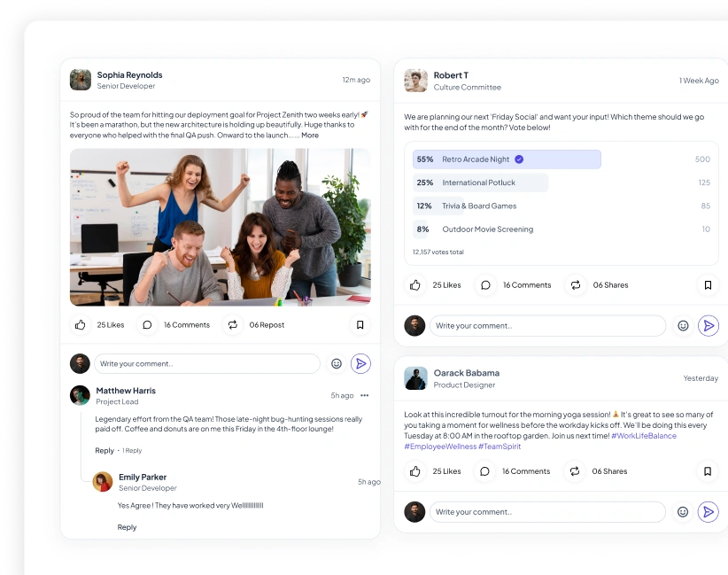
Task: Click Emily Parker's name
Action: pos(143,477)
